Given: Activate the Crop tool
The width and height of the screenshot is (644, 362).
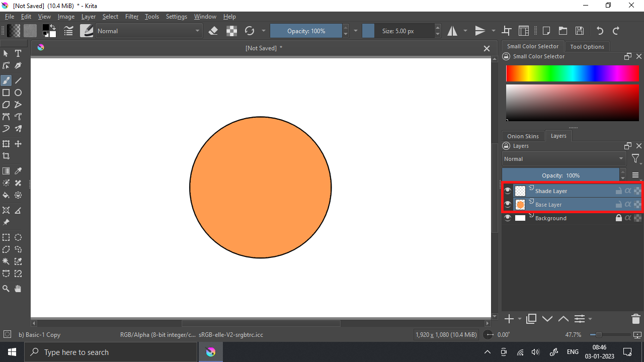Looking at the screenshot, I should point(6,156).
